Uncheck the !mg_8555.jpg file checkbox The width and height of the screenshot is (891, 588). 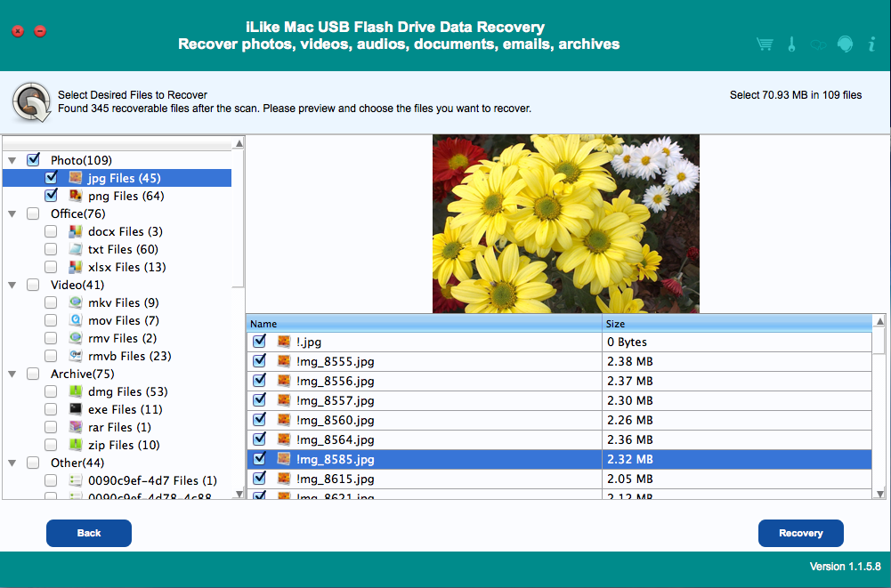click(259, 361)
